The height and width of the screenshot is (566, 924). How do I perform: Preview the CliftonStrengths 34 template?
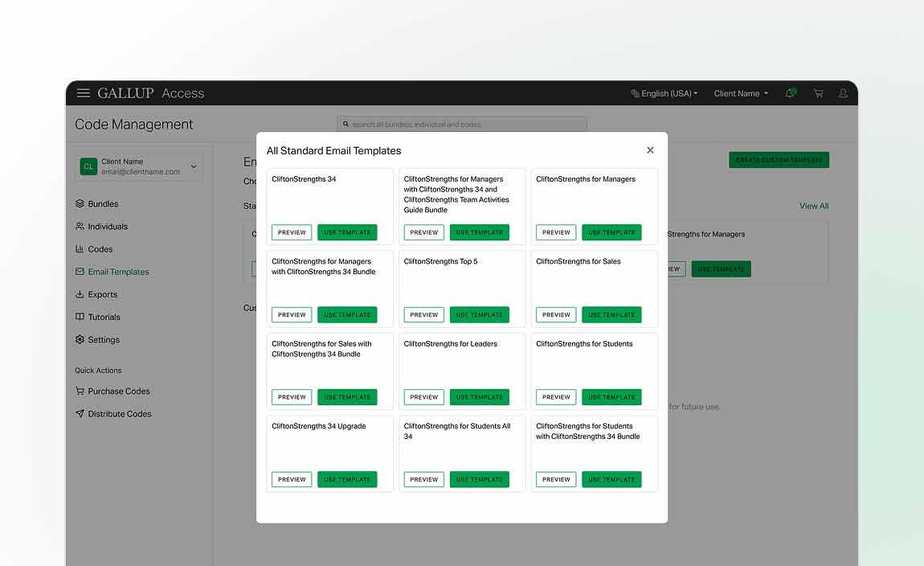(x=292, y=232)
